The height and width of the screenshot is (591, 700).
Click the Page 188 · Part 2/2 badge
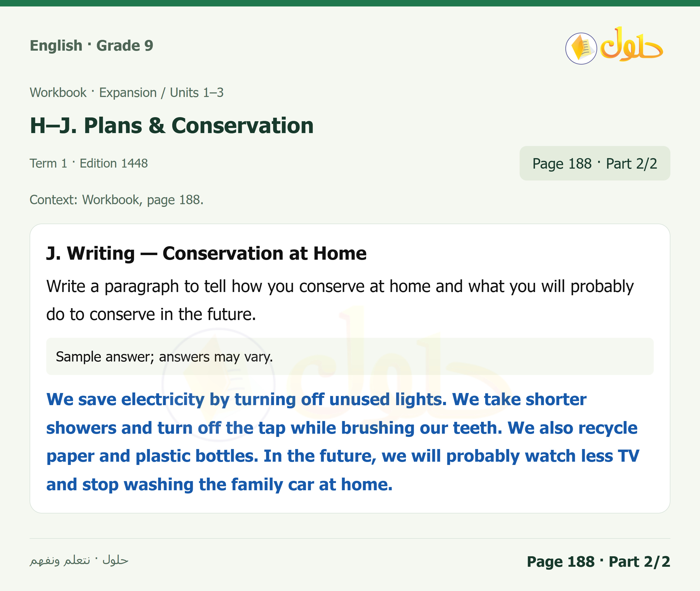pyautogui.click(x=594, y=163)
